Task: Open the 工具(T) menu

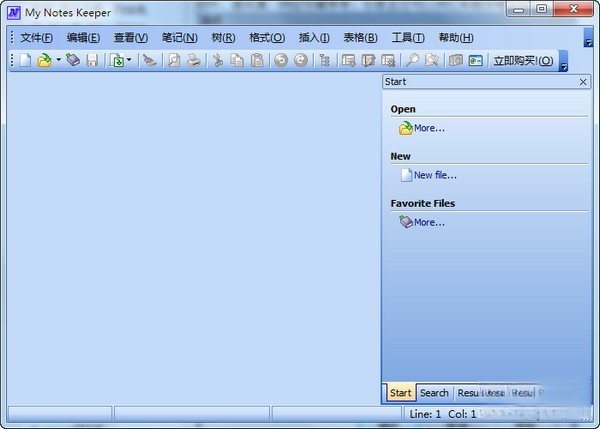Action: coord(407,37)
